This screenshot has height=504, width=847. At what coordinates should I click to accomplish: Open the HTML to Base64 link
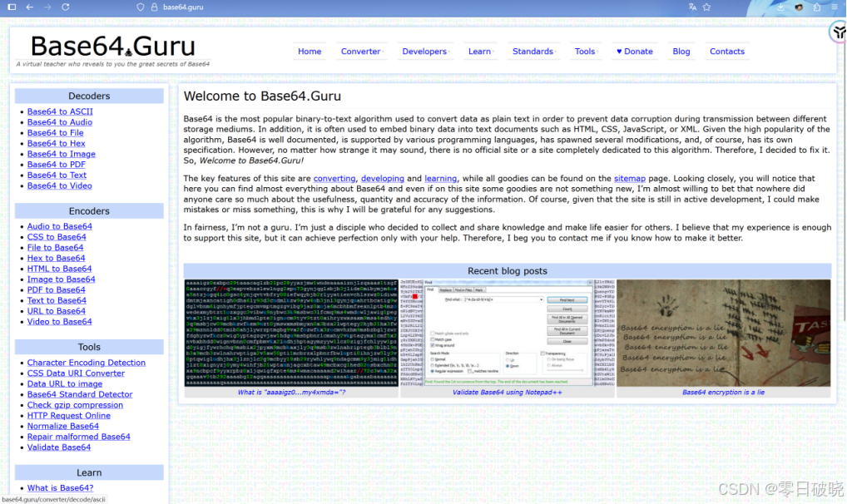click(59, 269)
